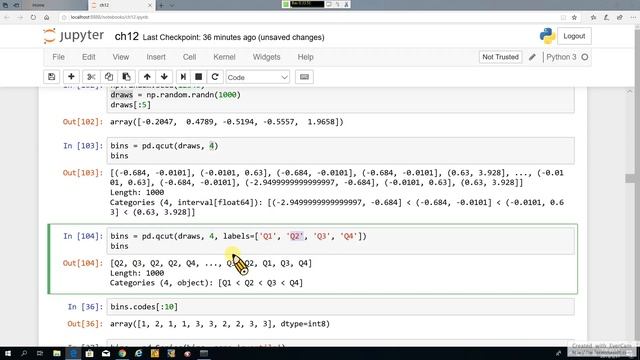Click the In [36] prompt label
Screen dimensions: 640x360
pyautogui.click(x=85, y=307)
